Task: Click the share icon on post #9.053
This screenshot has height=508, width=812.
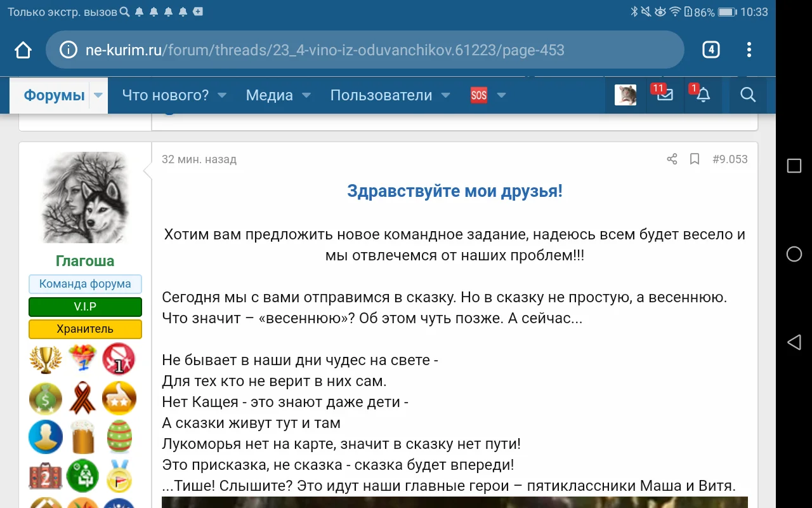Action: 672,159
